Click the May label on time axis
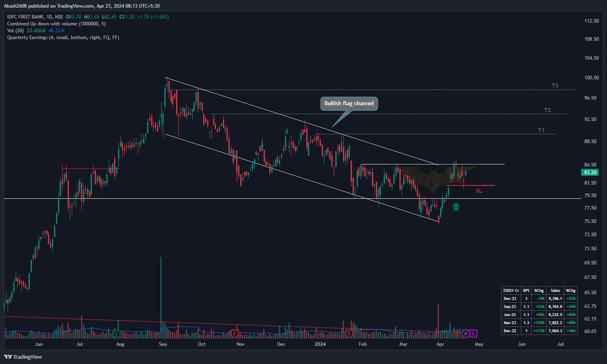Image resolution: width=607 pixels, height=364 pixels. [x=479, y=344]
